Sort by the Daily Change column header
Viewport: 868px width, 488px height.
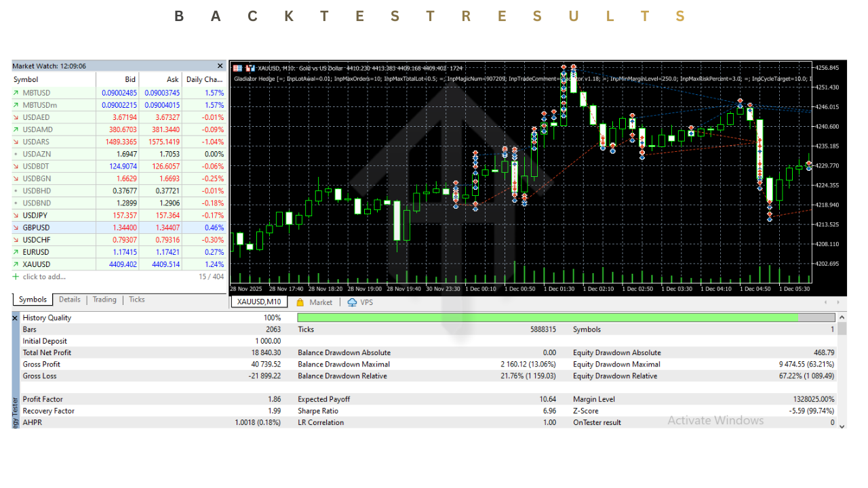(x=204, y=80)
